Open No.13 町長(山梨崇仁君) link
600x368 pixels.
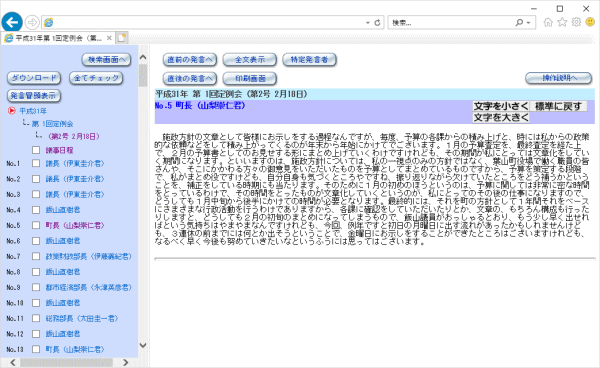click(75, 349)
